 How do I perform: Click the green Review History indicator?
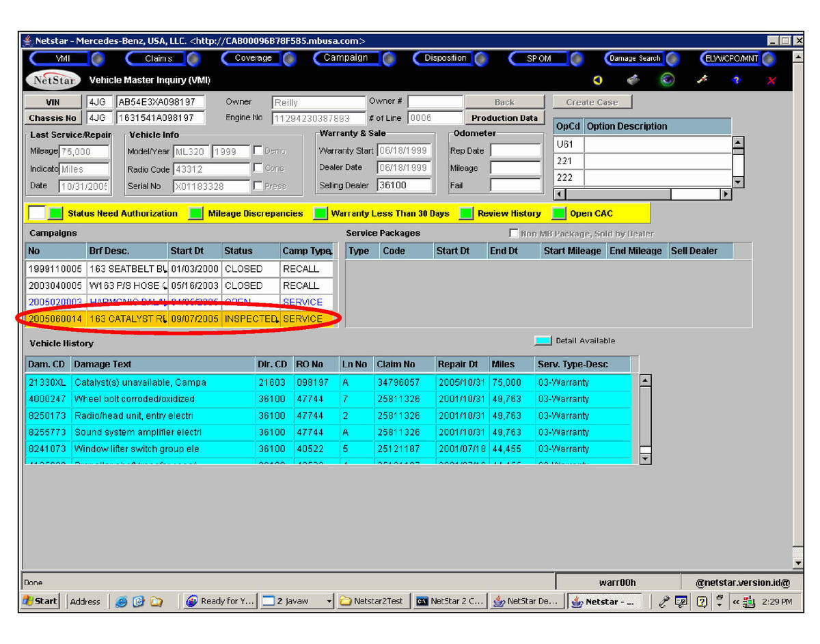[466, 214]
